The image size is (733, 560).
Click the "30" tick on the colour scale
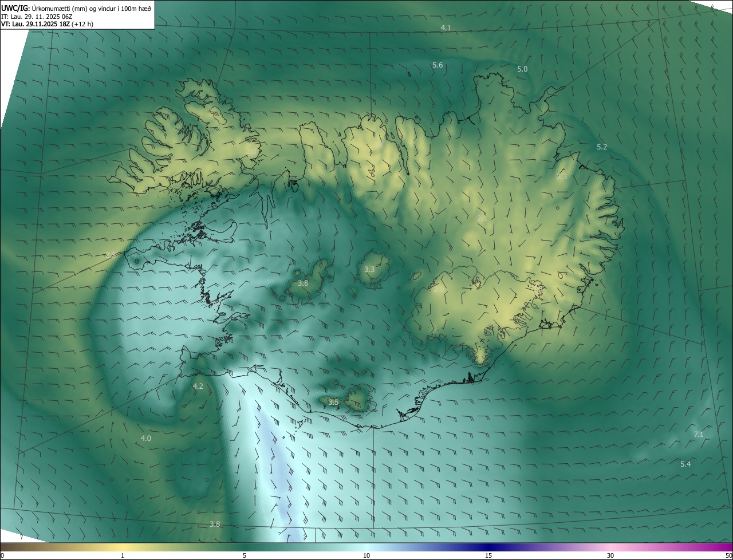coord(610,555)
